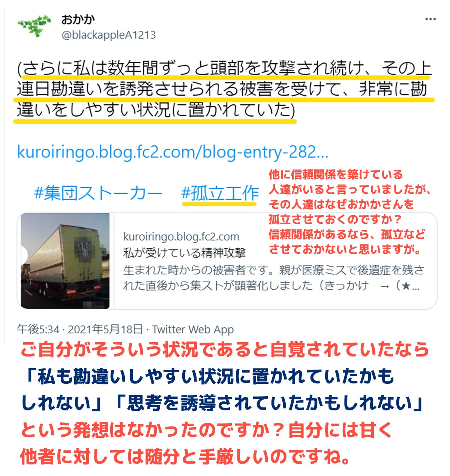Image resolution: width=450 pixels, height=476 pixels.
Task: Click the red annotation starting 他に信頼関係を
Action: pos(349,212)
